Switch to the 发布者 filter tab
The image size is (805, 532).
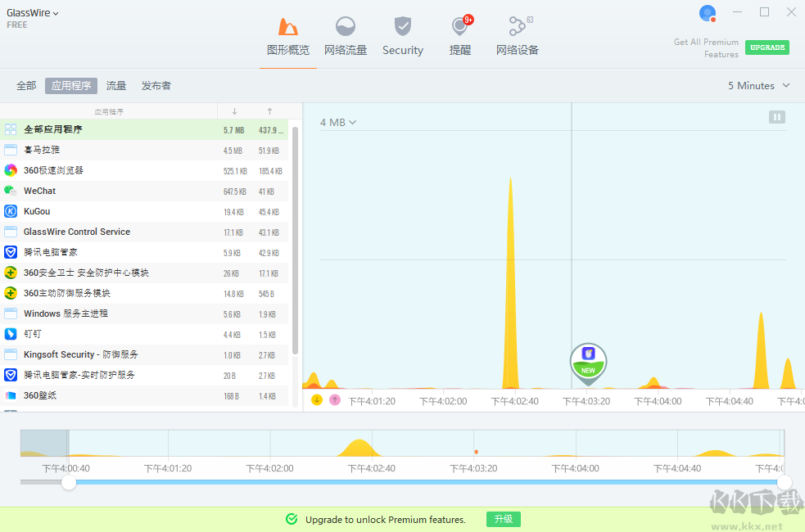coord(156,86)
